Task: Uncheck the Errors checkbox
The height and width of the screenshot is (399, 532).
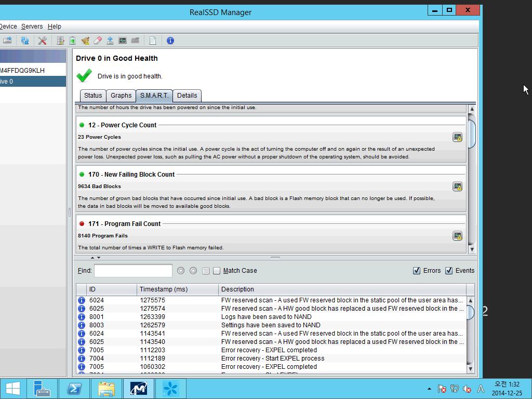Action: click(417, 271)
